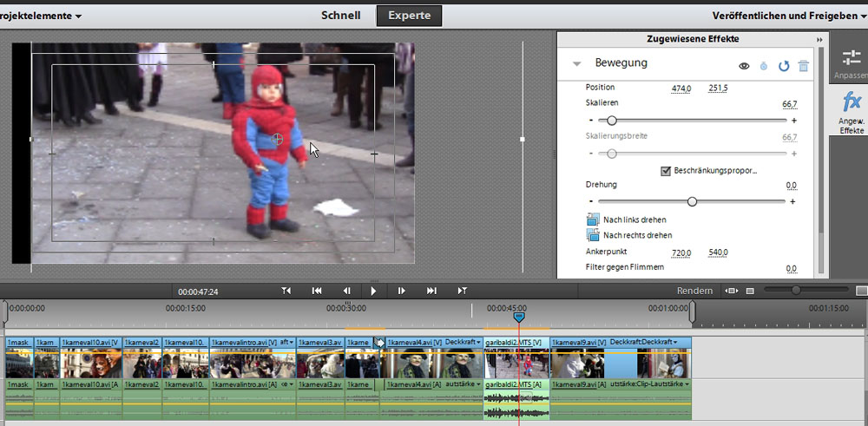This screenshot has height=426, width=868.
Task: Click the Skalieren value 66,7
Action: [790, 104]
